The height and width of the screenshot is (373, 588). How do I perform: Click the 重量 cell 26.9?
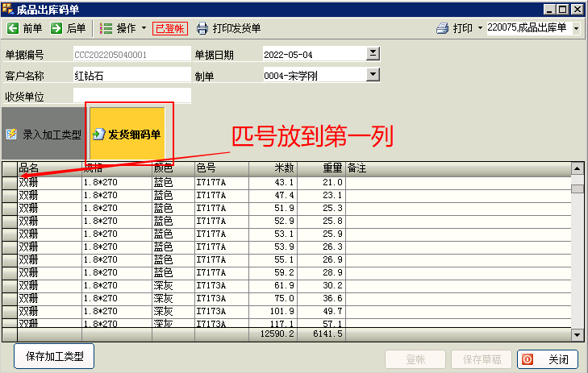(321, 260)
